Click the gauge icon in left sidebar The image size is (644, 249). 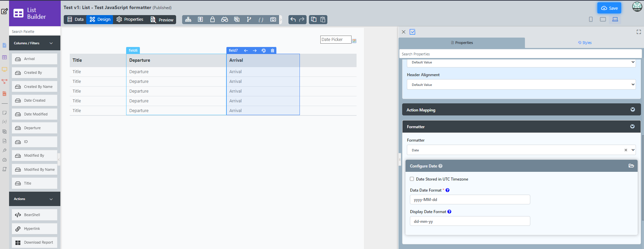pyautogui.click(x=4, y=160)
